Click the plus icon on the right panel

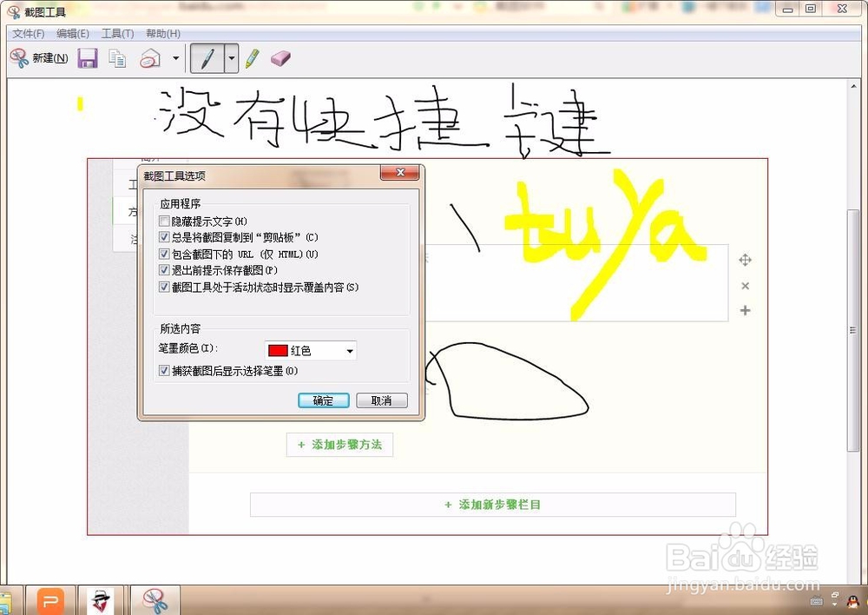745,310
